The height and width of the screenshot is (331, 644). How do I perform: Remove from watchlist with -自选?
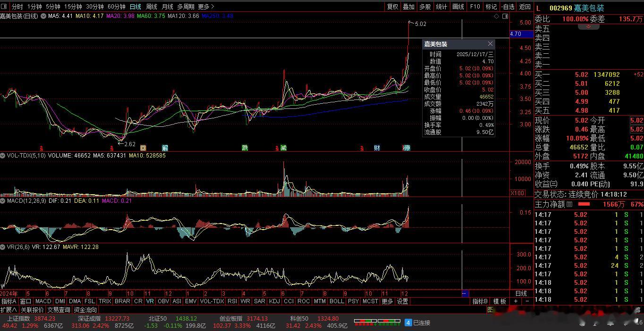click(508, 7)
